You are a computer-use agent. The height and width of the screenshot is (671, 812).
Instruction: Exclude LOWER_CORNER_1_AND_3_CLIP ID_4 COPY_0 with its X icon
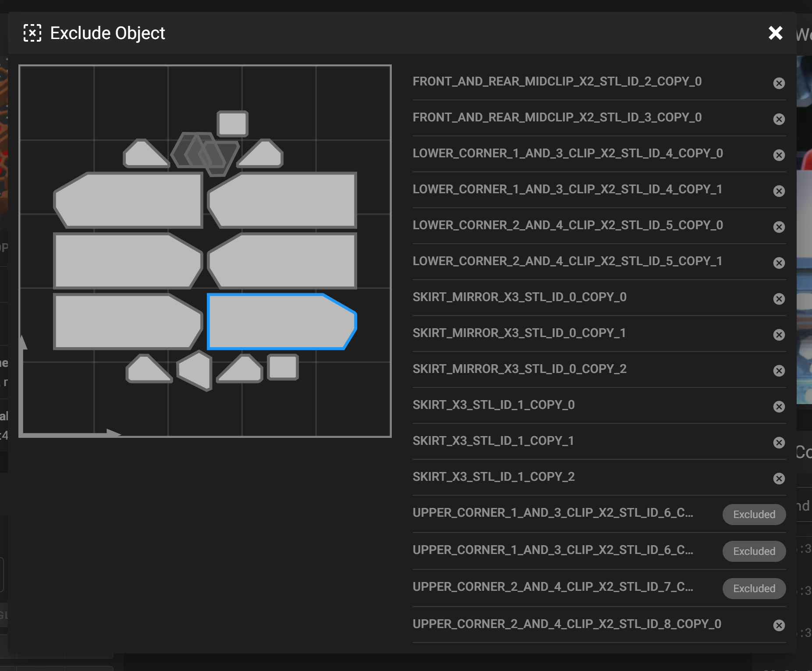779,155
